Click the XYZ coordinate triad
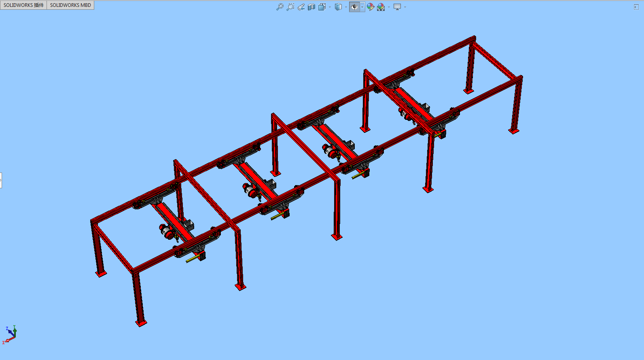This screenshot has height=360, width=644. tap(10, 334)
